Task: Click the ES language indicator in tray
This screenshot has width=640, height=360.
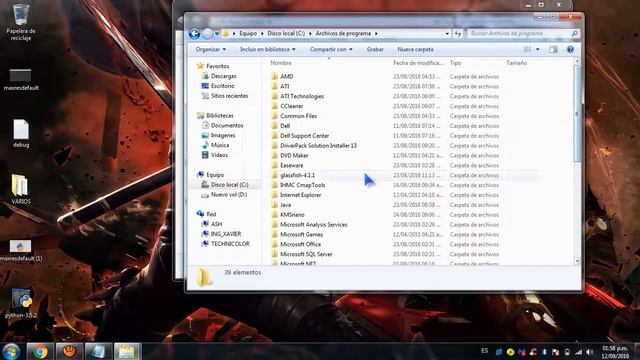Action: pos(484,351)
